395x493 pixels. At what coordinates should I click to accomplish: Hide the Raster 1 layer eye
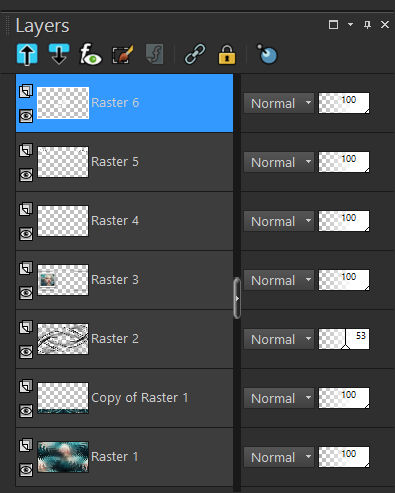(26, 470)
